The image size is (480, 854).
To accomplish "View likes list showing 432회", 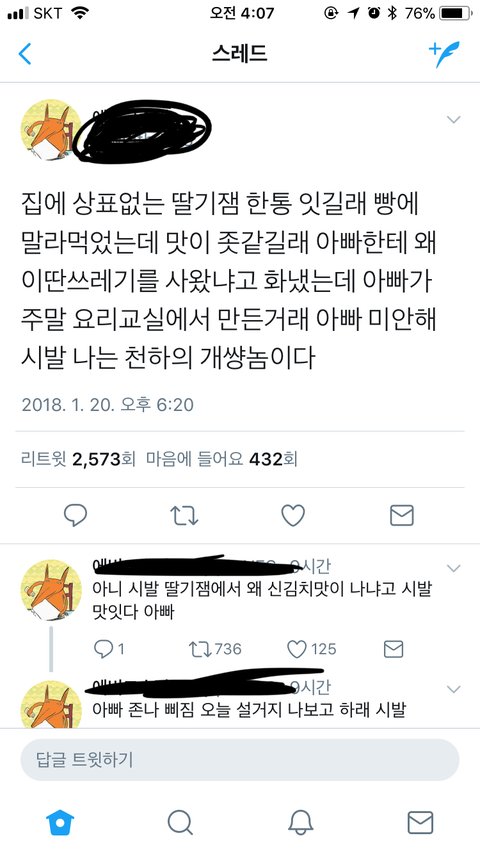I will [222, 460].
